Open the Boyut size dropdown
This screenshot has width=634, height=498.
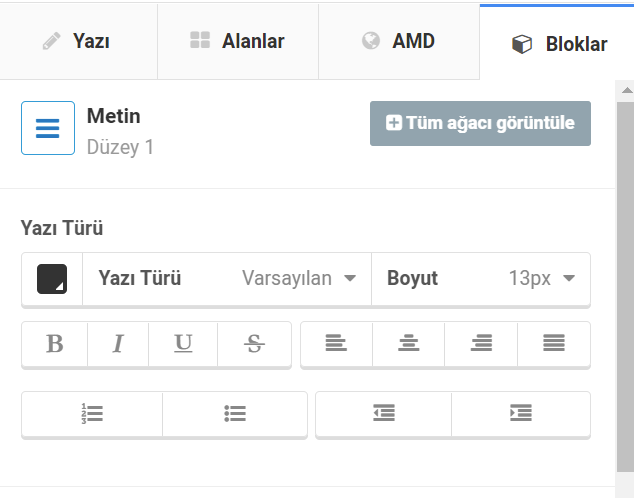pyautogui.click(x=481, y=279)
